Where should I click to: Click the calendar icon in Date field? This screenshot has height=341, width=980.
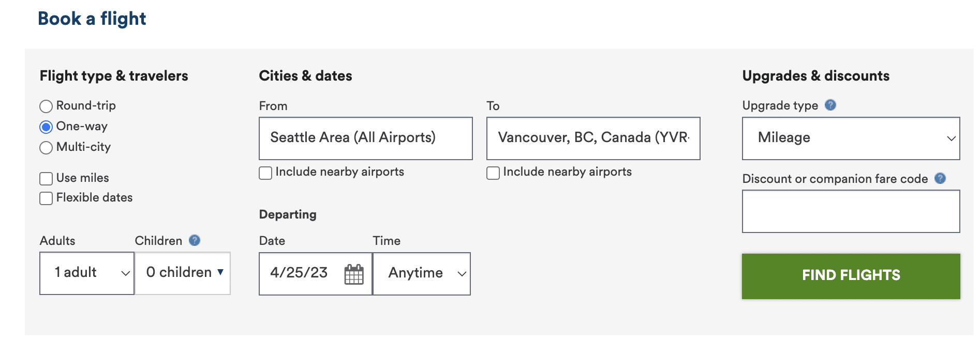tap(354, 274)
